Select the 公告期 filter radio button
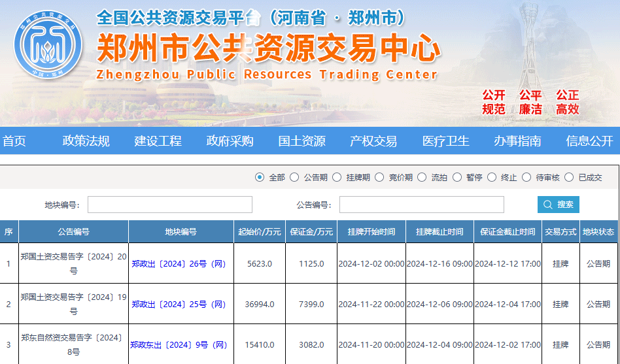This screenshot has height=364, width=620. point(294,177)
